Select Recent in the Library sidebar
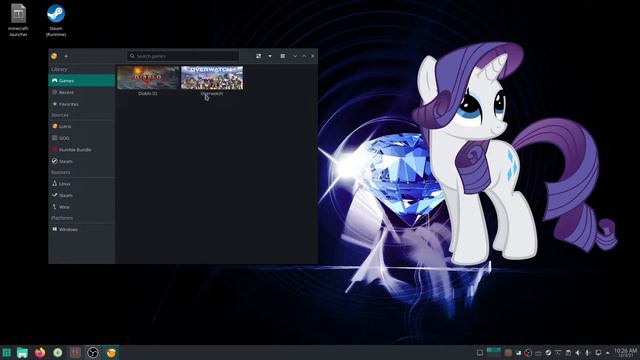This screenshot has height=360, width=640. [x=82, y=92]
